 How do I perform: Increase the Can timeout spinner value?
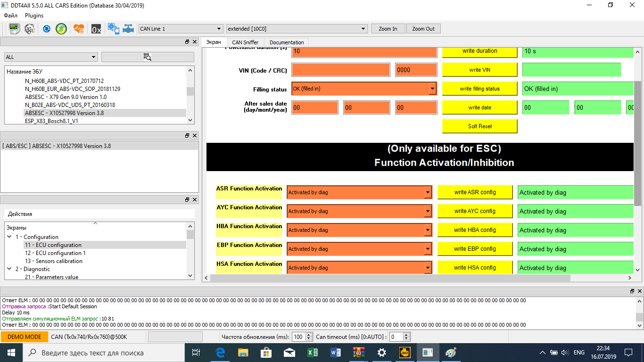[x=406, y=335]
